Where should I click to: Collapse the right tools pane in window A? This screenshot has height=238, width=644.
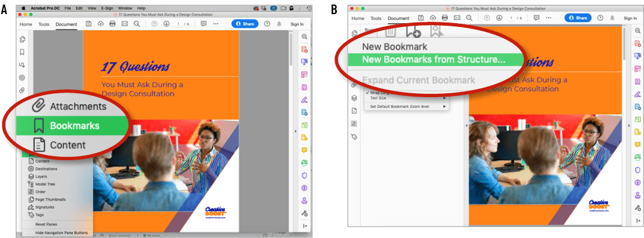click(304, 226)
